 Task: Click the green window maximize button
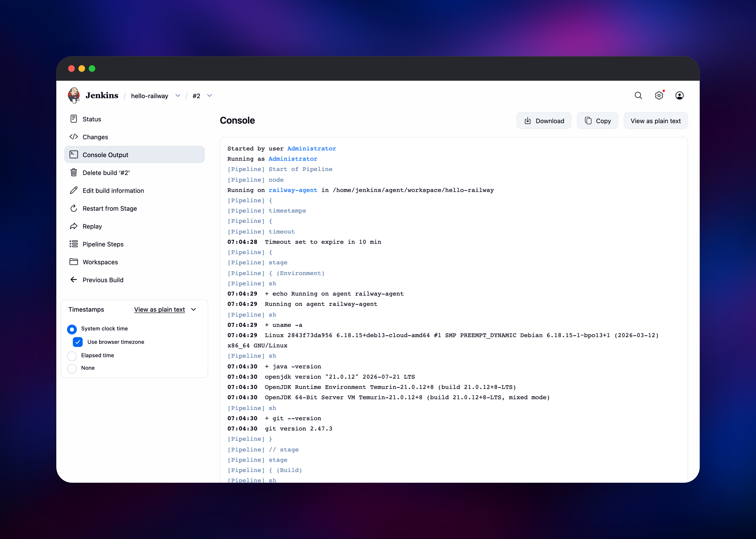pyautogui.click(x=92, y=68)
